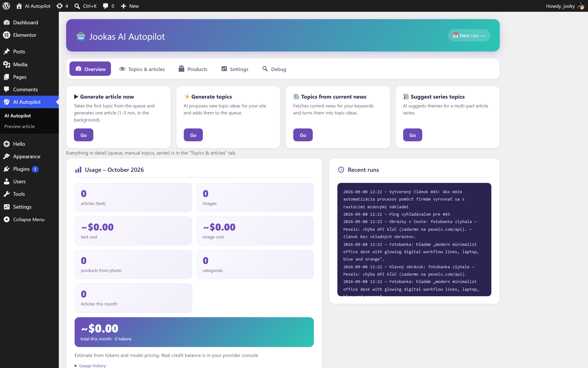Click the New content plus button
Image resolution: width=588 pixels, height=368 pixels.
tap(130, 6)
